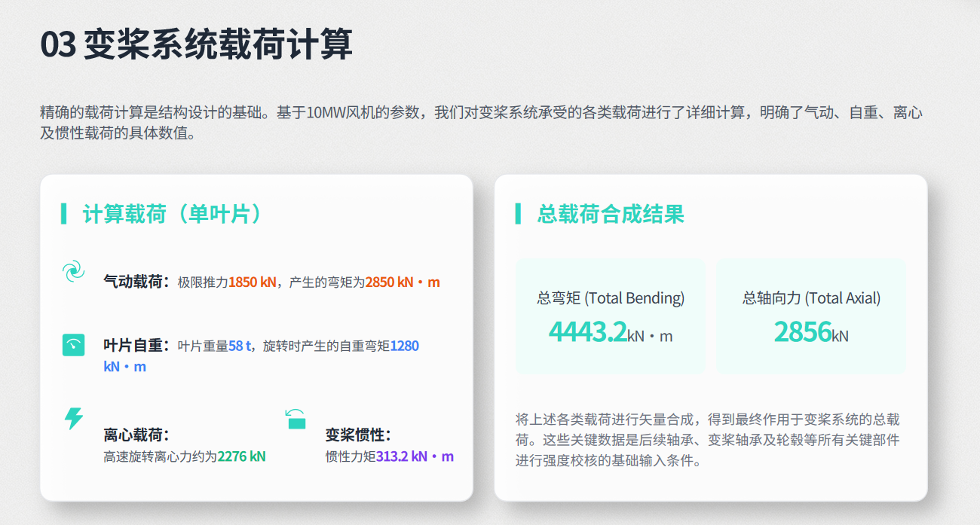The height and width of the screenshot is (525, 980).
Task: Click the orange 1850 kN thrust value
Action: pyautogui.click(x=253, y=282)
